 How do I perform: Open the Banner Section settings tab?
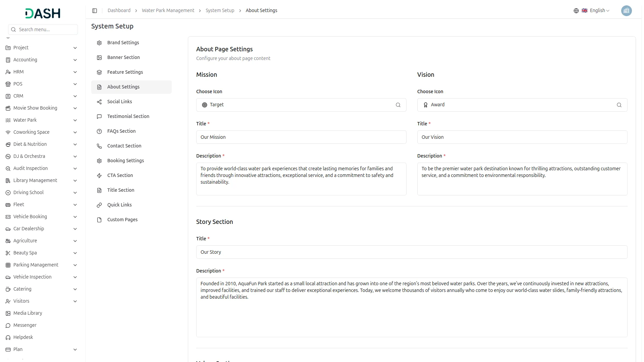[x=123, y=57]
